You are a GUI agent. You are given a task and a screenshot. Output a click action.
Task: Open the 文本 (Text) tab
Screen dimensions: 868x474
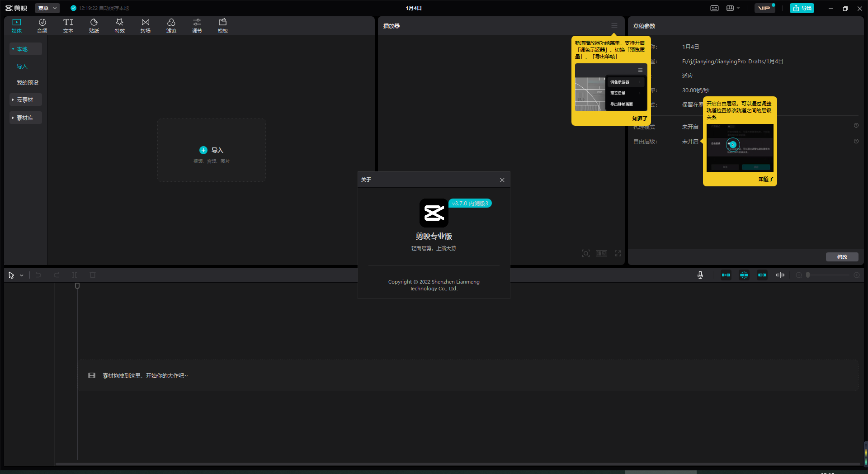(68, 26)
